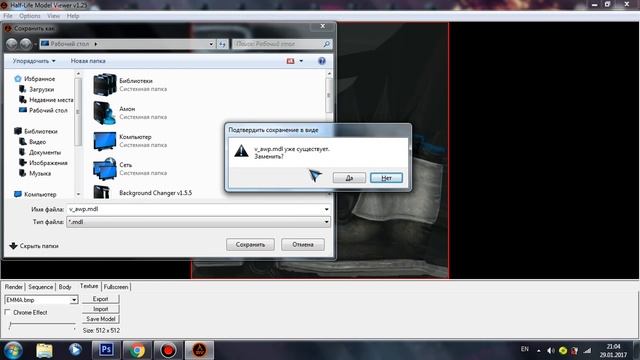The image size is (640, 360).
Task: Click the search field in save dialog
Action: pos(277,44)
